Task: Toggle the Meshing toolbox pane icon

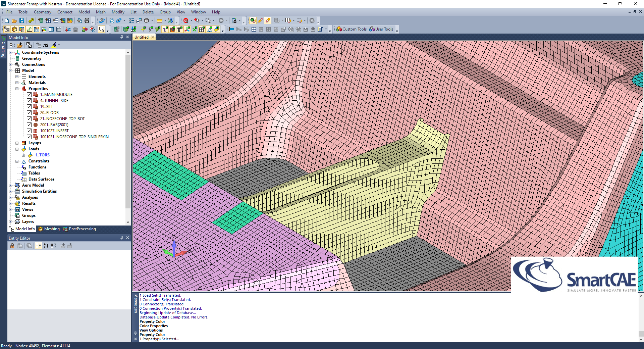Action: pyautogui.click(x=14, y=29)
